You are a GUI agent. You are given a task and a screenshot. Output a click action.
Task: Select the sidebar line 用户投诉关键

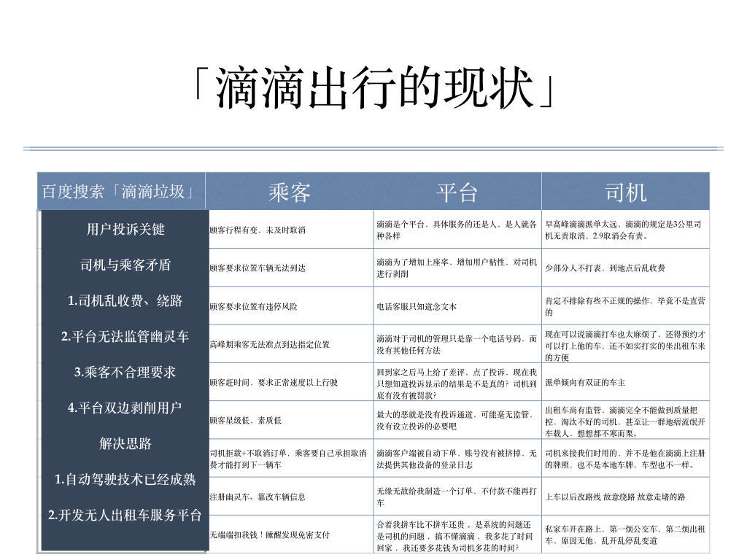coord(125,230)
